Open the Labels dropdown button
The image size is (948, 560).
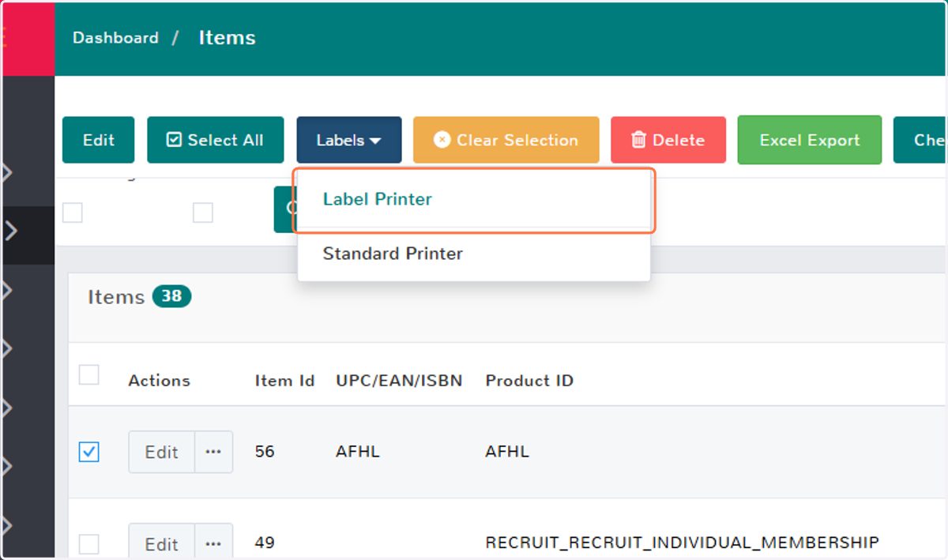point(349,140)
